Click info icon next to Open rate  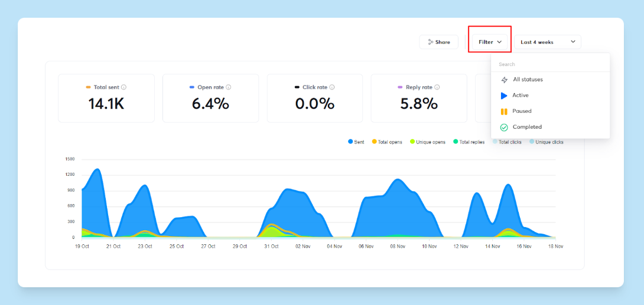click(228, 87)
